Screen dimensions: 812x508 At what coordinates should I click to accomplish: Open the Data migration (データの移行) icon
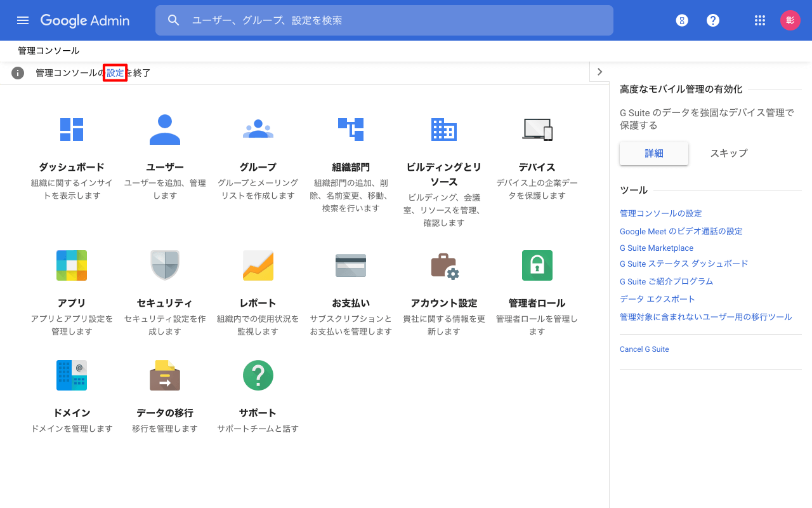pos(165,375)
